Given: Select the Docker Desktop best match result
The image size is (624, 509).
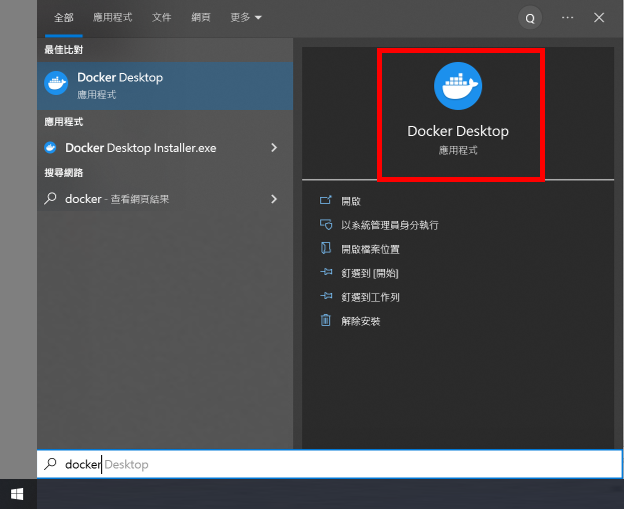Looking at the screenshot, I should [165, 86].
